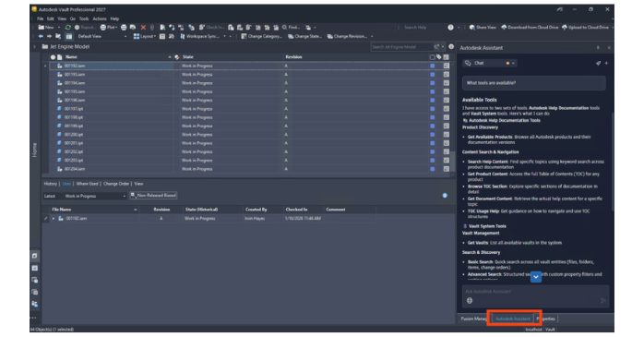Toggle blue checkbox on row 001197.ipt
This screenshot has width=644, height=337.
coord(432,109)
